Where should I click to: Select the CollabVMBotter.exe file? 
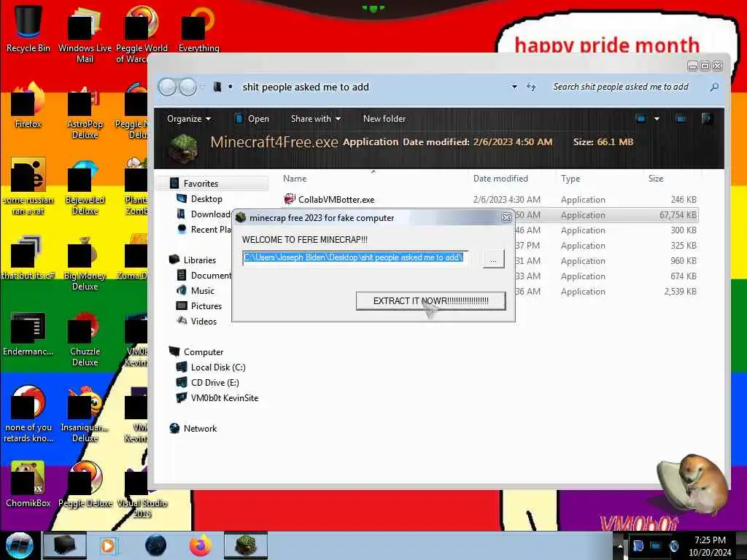pos(489,200)
